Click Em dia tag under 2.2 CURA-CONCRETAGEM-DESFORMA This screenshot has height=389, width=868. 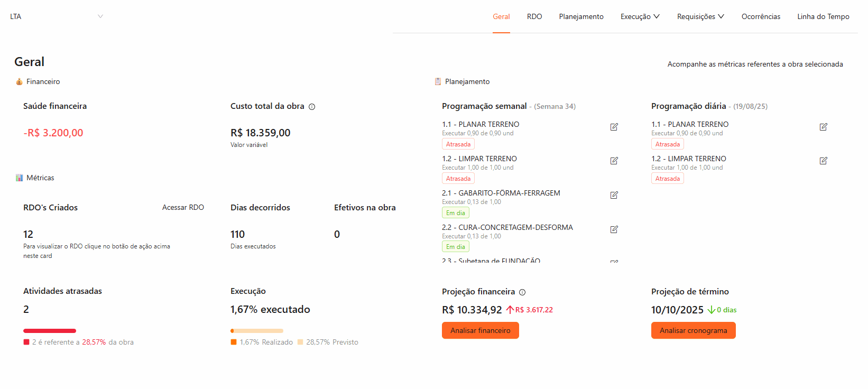tap(456, 247)
